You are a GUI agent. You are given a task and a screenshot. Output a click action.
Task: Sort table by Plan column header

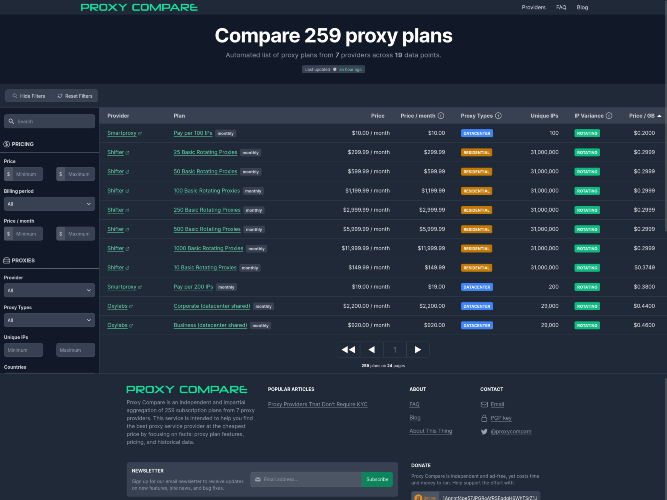pos(179,116)
